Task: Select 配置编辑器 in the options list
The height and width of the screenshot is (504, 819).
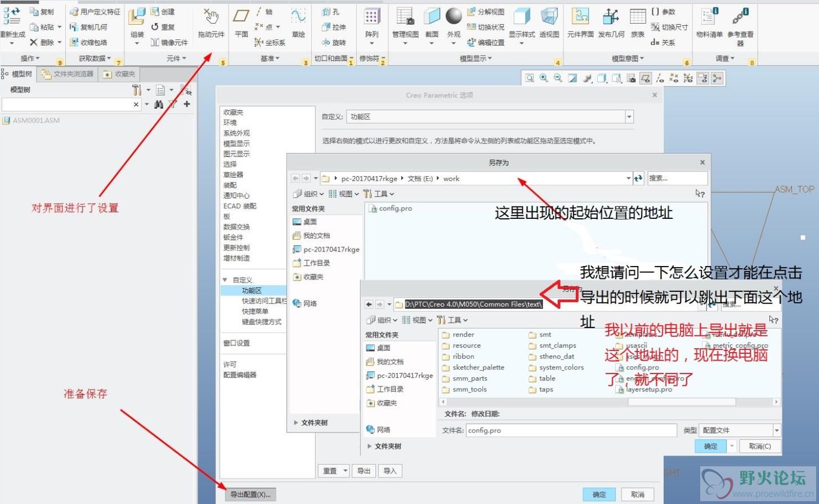Action: [x=240, y=375]
